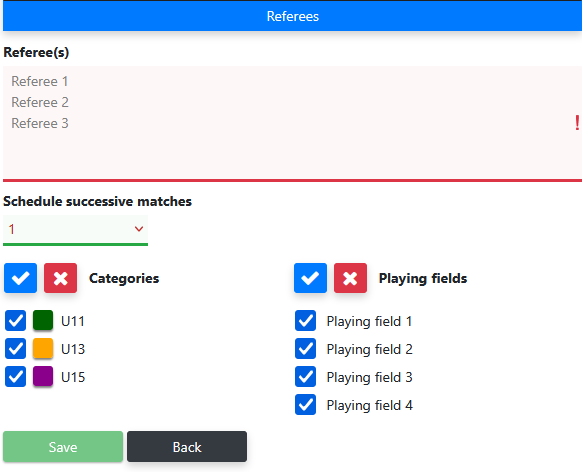Click the Categories heading text
Image resolution: width=582 pixels, height=472 pixels.
pos(124,278)
